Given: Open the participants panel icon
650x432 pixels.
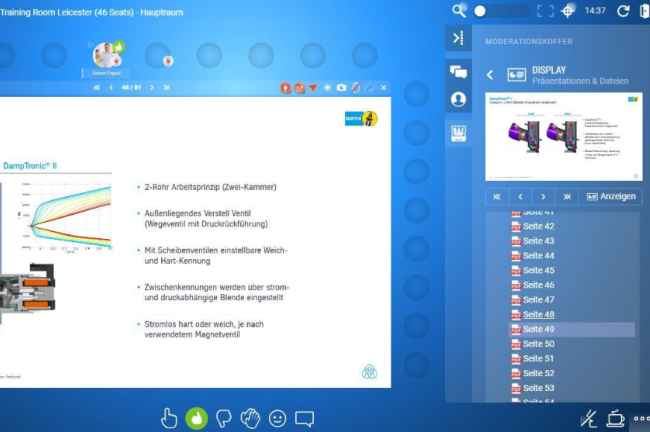Looking at the screenshot, I should (459, 100).
